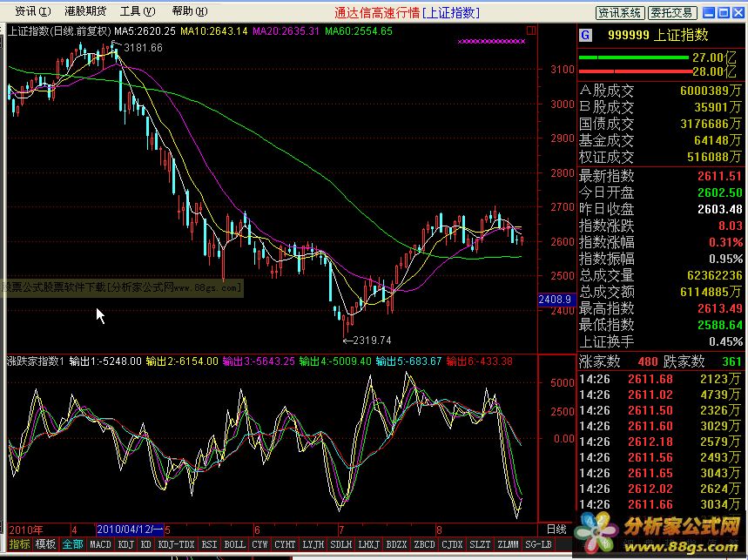The height and width of the screenshot is (560, 748).
Task: Click the 跌家数 361 value
Action: tap(731, 362)
